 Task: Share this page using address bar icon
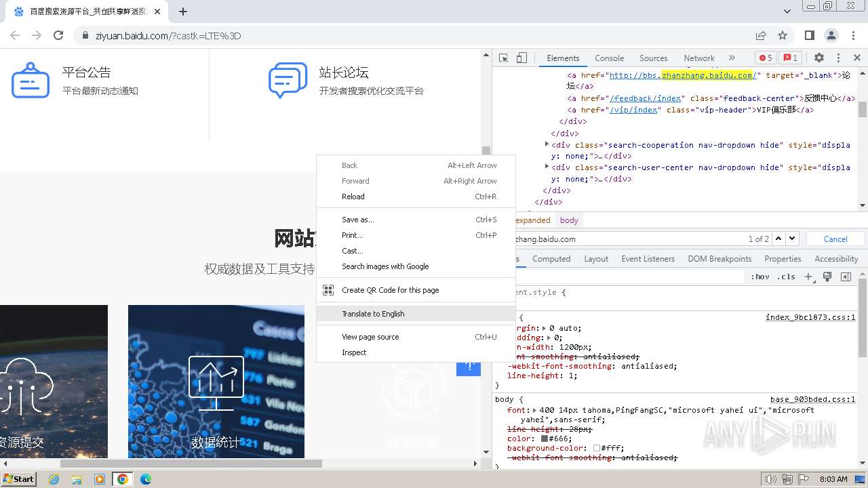tap(761, 35)
